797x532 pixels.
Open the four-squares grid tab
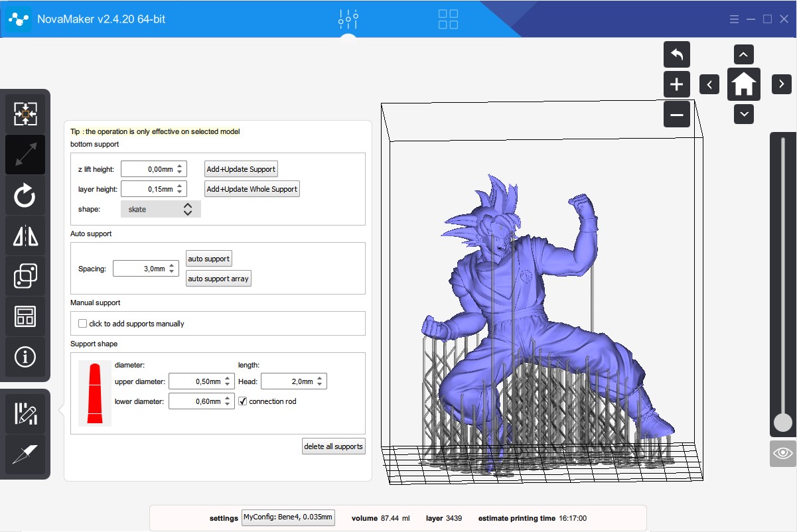tap(449, 19)
